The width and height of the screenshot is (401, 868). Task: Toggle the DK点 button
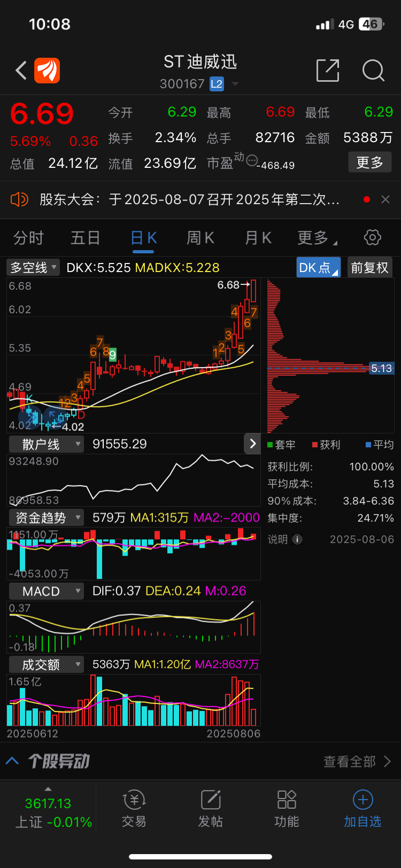tap(319, 267)
